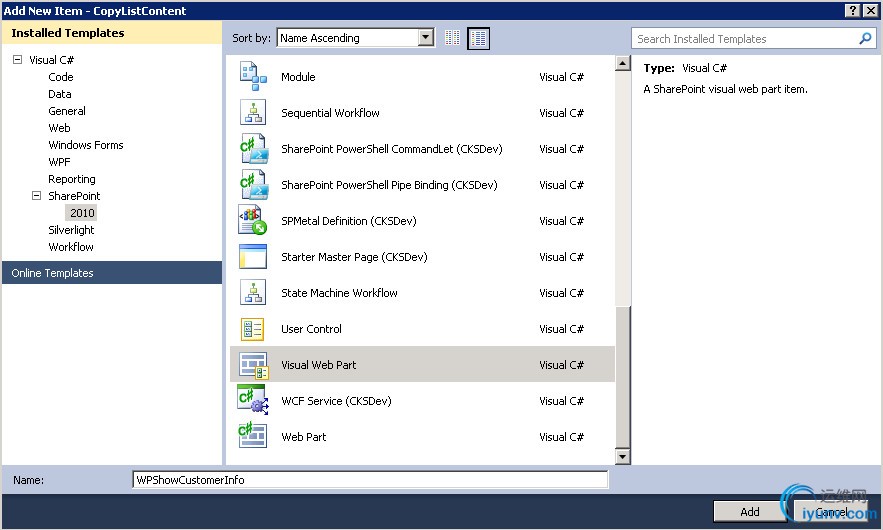Select the Visual C# root label

coord(51,60)
